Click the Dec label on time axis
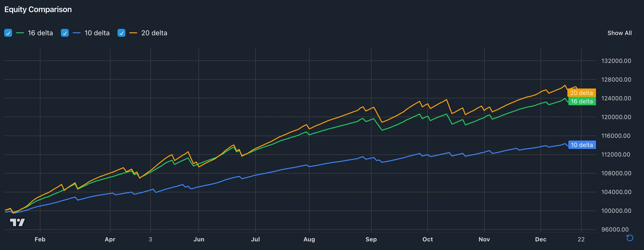Image resolution: width=644 pixels, height=250 pixels. (541, 239)
